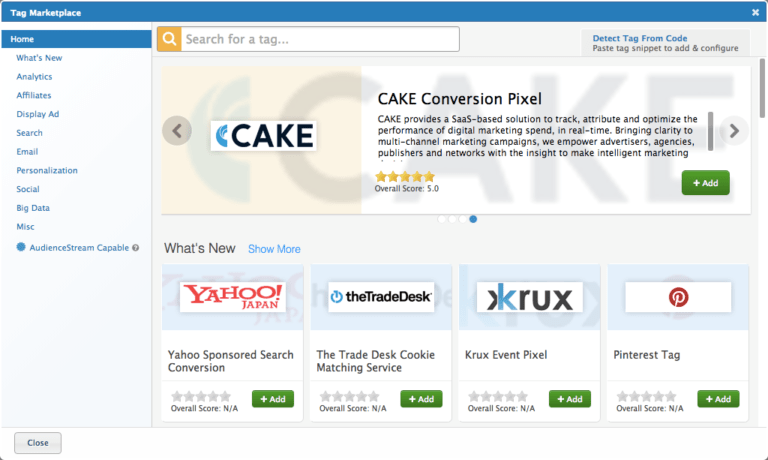Click Show More next to What's New
This screenshot has width=768, height=460.
[274, 249]
